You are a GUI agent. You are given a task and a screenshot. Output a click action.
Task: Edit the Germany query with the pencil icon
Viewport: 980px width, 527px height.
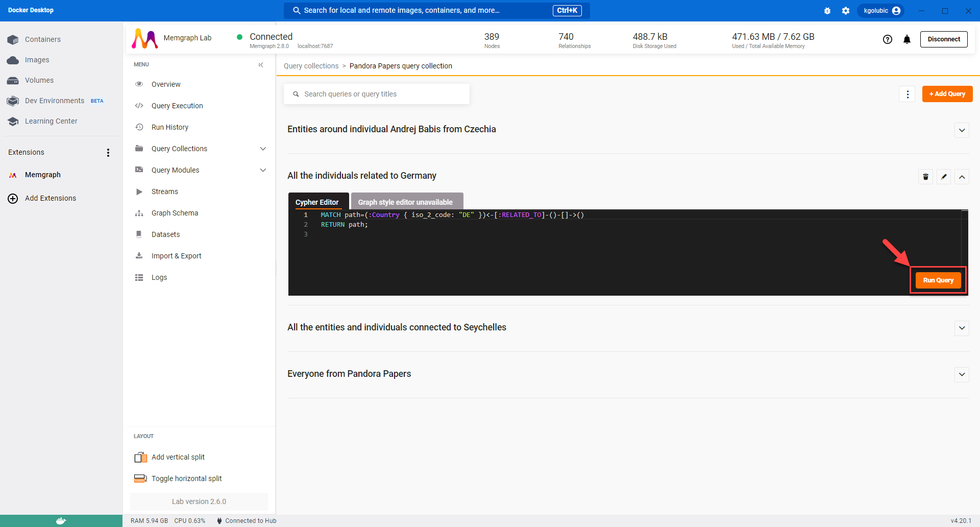tap(944, 177)
